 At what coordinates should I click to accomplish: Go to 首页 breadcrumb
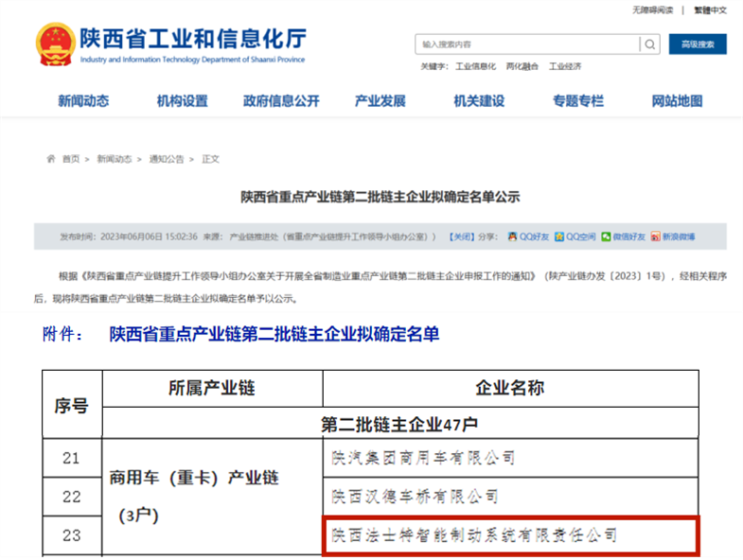tap(71, 159)
